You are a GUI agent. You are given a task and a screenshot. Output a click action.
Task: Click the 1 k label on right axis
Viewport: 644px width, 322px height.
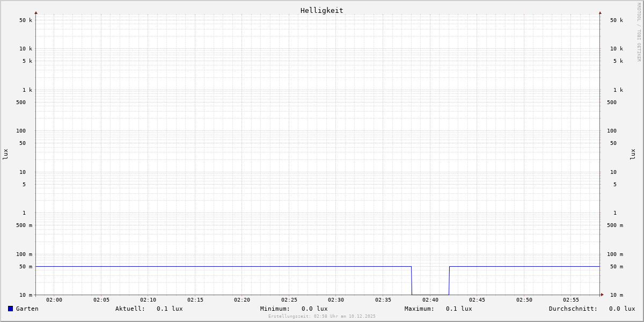point(618,90)
